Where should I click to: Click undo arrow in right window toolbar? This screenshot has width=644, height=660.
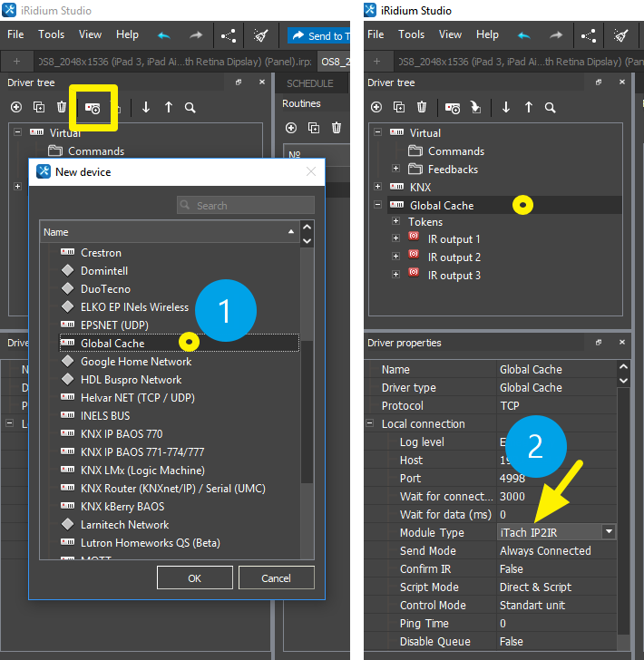523,35
